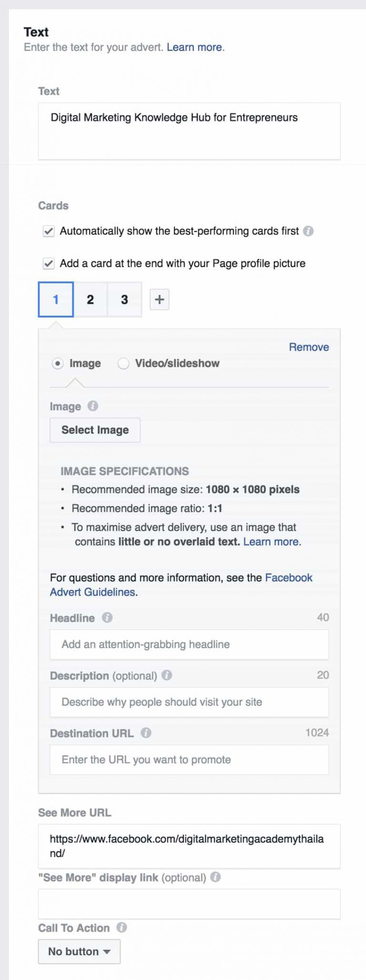Viewport: 366px width, 980px height.
Task: Click the Headline info icon
Action: coord(107,618)
